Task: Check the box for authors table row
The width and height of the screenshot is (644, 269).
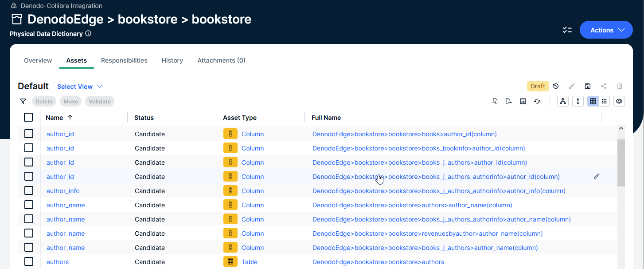Action: click(28, 261)
